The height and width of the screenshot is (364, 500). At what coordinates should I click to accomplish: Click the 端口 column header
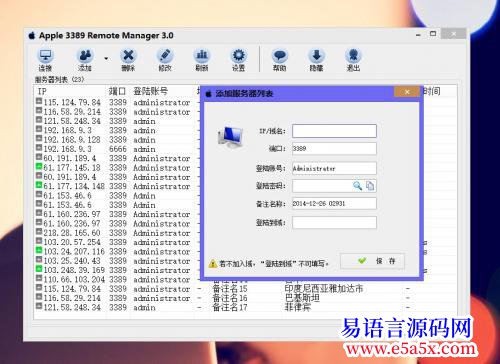119,91
